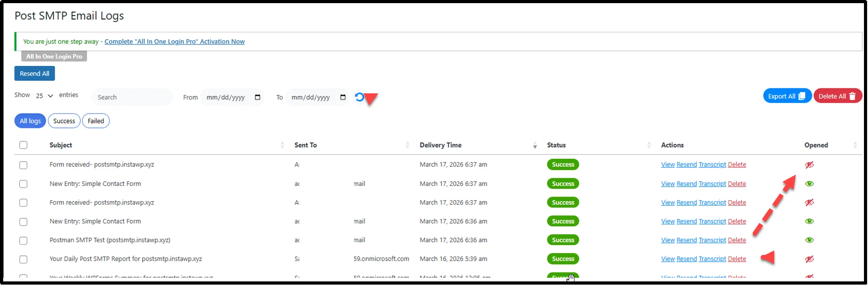Click the From date mm/dd/yyyy field
Viewport: 868px width, 285px height.
pos(232,97)
